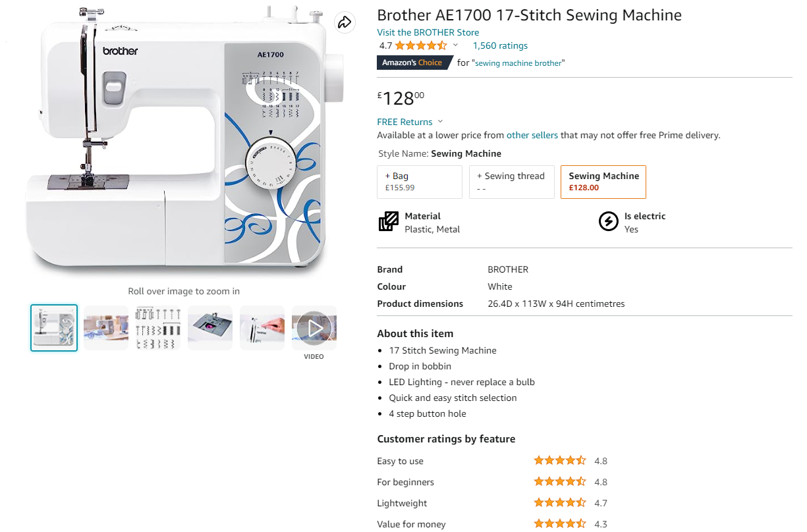Screen dimensions: 807x532
Task: Click the other sellers link
Action: point(532,135)
